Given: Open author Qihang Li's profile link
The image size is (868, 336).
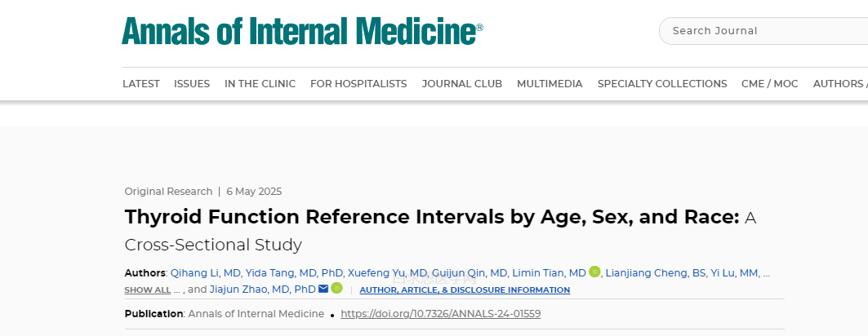Looking at the screenshot, I should (x=205, y=273).
